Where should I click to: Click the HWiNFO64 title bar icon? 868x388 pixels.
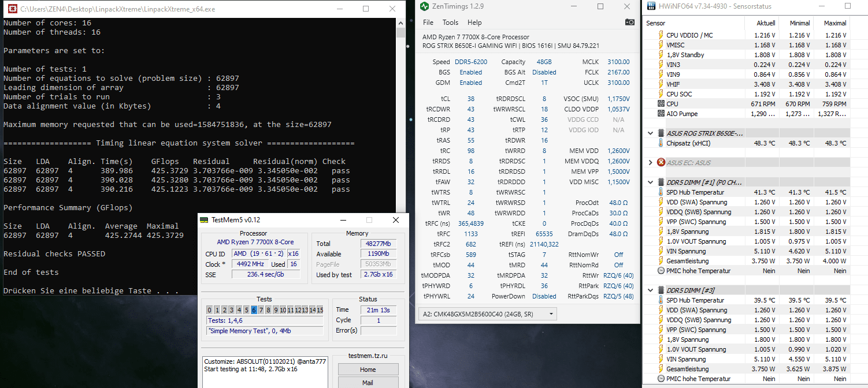pyautogui.click(x=650, y=6)
